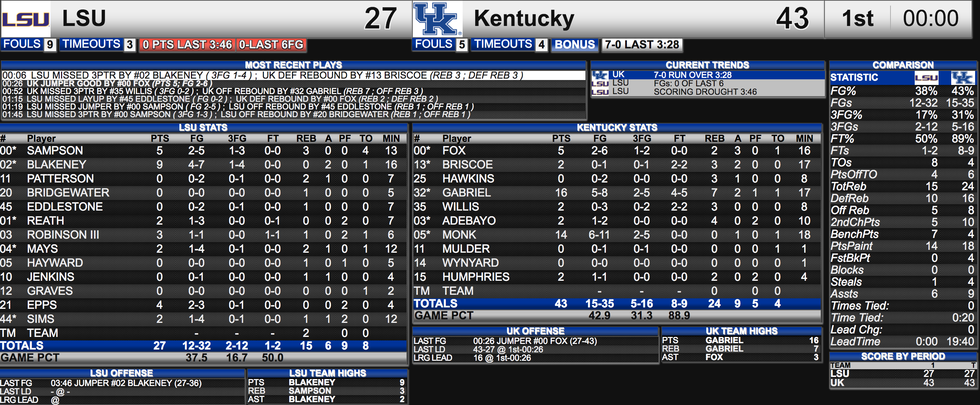Select the top play at 00:06 in recent plays

pyautogui.click(x=293, y=75)
